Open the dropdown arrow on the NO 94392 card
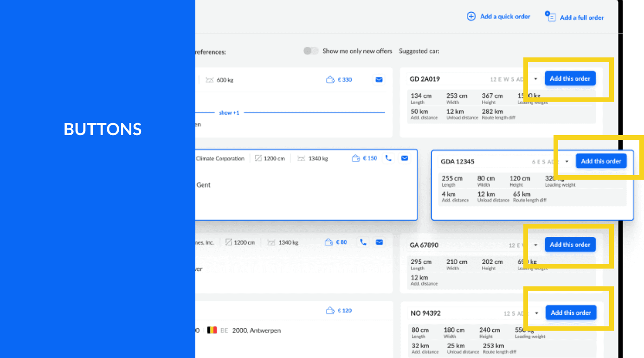Viewport: 644px width, 358px height. 536,312
